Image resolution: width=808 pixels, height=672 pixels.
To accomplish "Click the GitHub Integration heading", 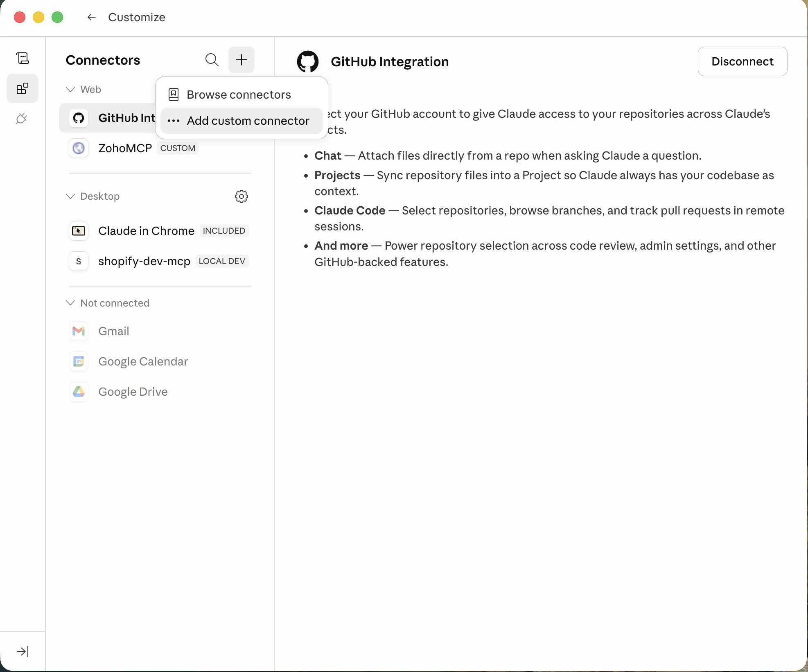I will pos(390,62).
